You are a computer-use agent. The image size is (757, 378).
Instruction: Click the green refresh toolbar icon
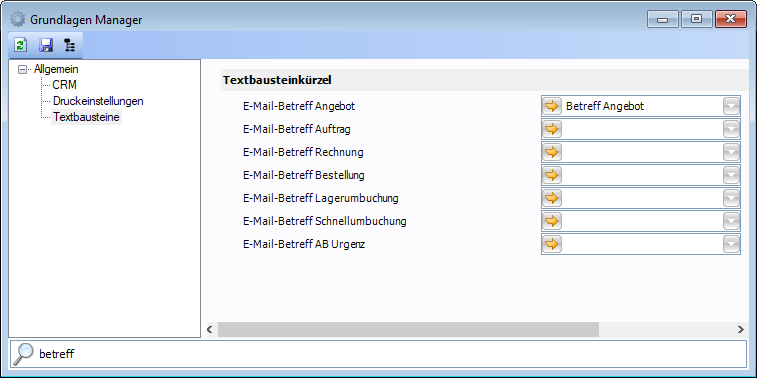click(20, 46)
